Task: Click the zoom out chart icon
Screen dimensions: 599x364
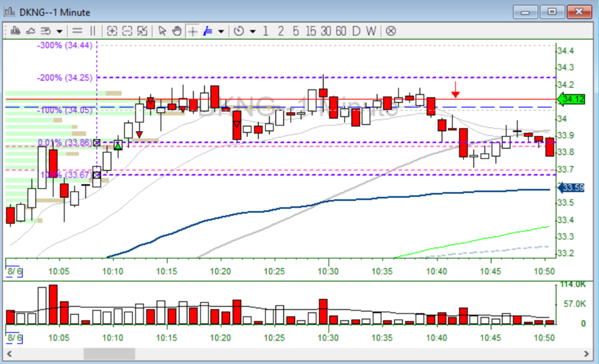Action: point(127,31)
